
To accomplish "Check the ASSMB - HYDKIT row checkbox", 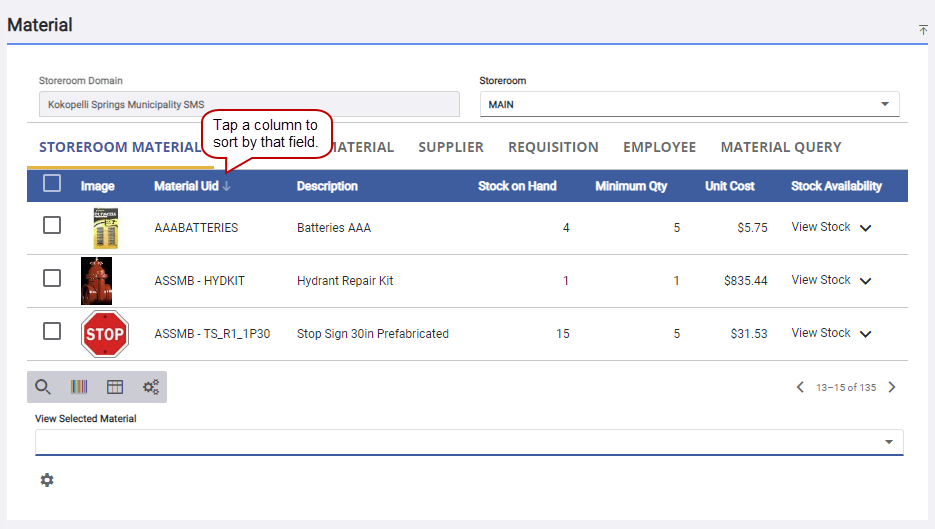I will click(x=52, y=279).
